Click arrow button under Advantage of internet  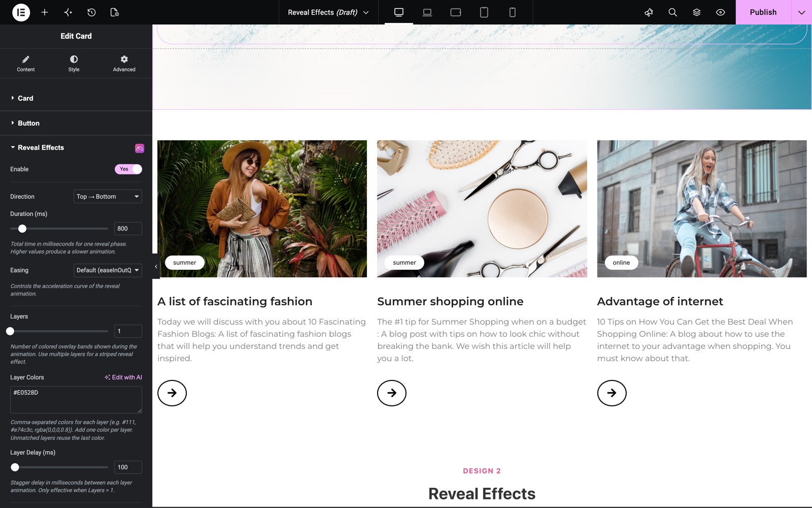(612, 393)
